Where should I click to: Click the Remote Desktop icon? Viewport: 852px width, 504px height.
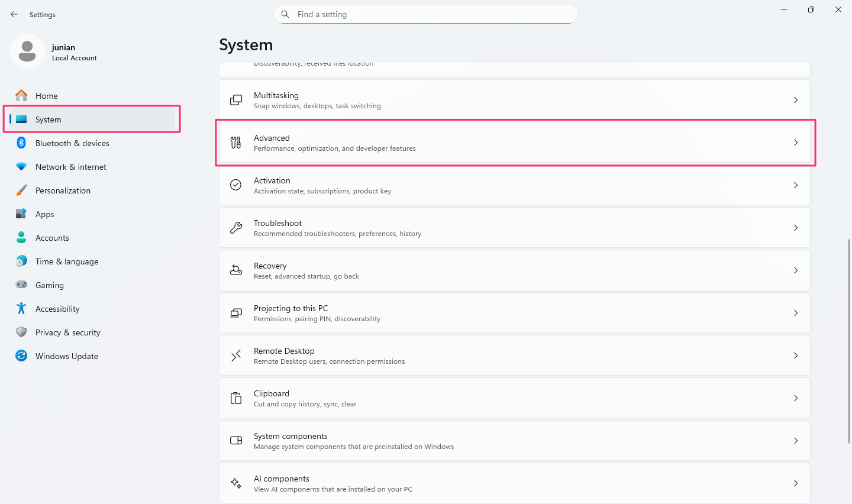coord(236,356)
